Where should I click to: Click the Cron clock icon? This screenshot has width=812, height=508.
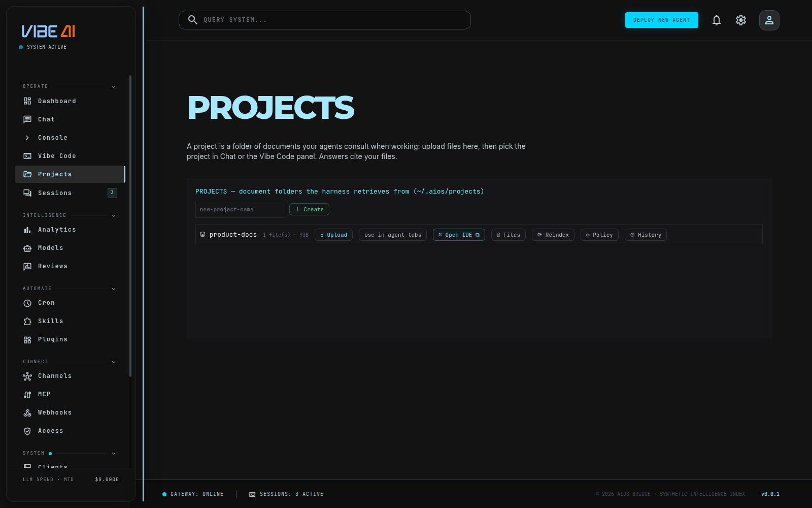tap(27, 303)
